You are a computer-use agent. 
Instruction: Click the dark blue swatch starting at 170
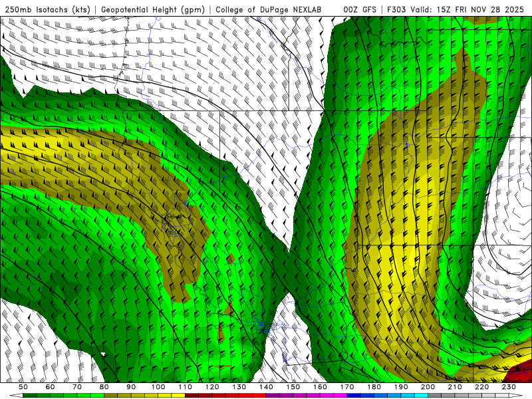354,395
